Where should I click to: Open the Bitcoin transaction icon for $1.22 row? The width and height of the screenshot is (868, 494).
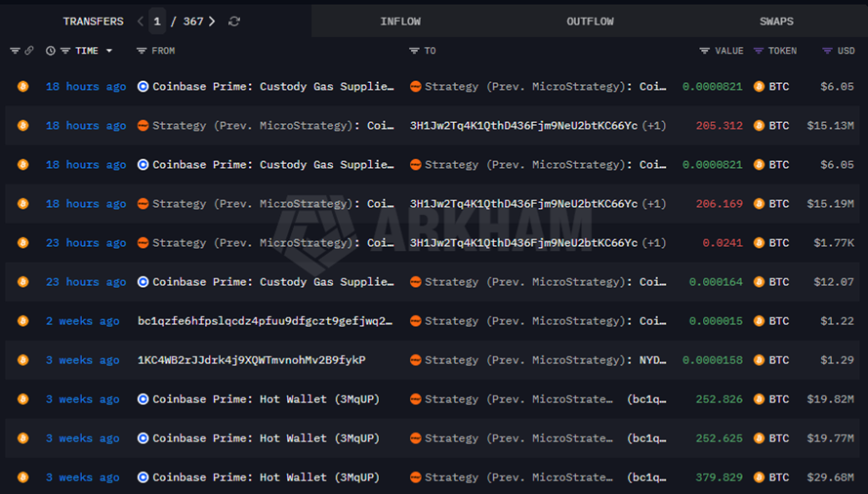click(x=23, y=320)
